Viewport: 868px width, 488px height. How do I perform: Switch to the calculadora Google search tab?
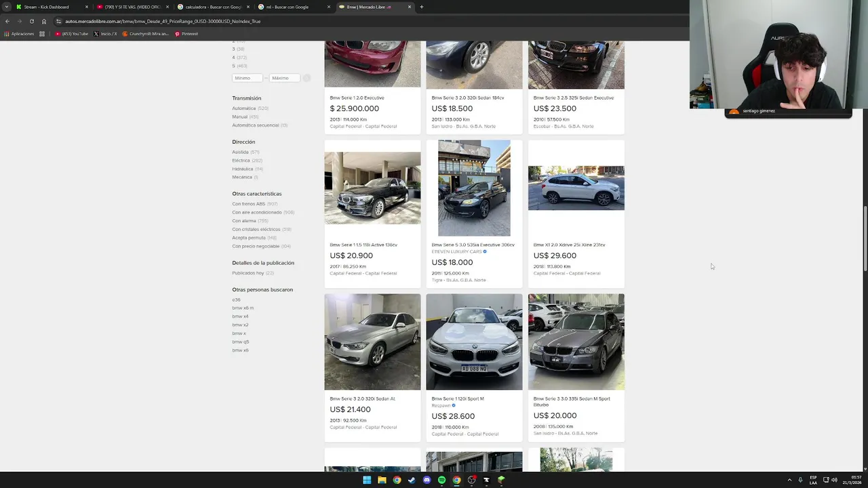(213, 7)
